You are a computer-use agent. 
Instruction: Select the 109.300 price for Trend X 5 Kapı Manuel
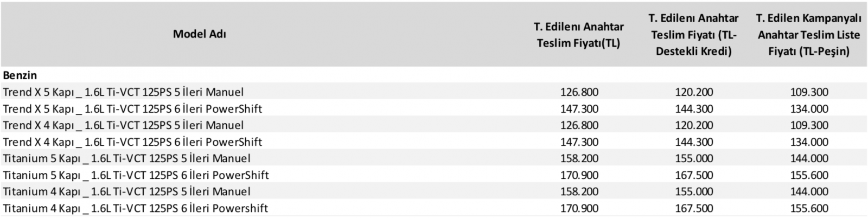[809, 92]
